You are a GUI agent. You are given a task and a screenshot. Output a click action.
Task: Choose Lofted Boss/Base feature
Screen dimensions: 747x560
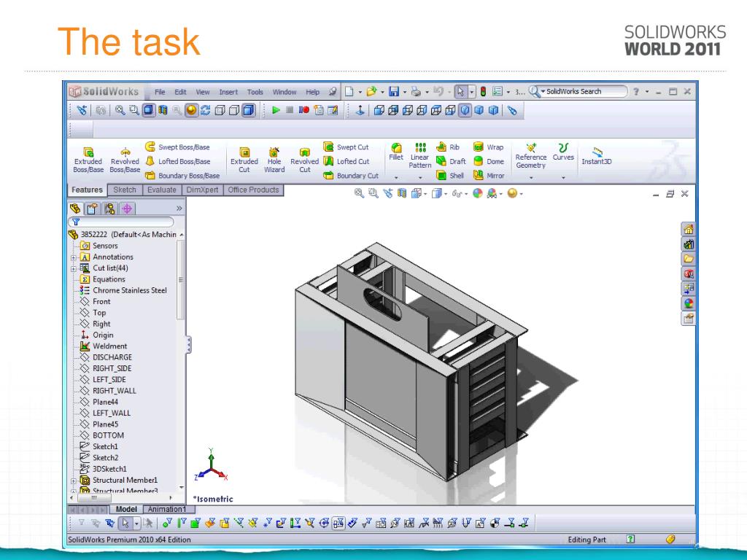pos(177,161)
